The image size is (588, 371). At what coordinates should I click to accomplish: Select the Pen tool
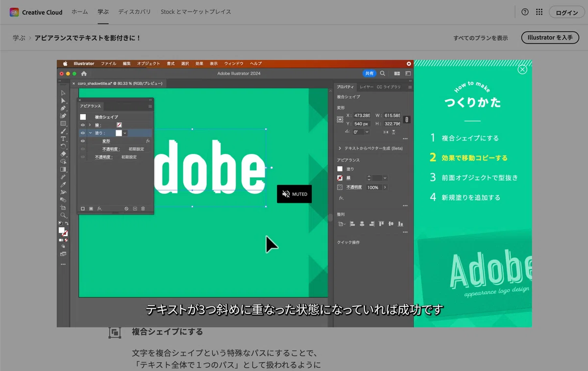click(63, 108)
